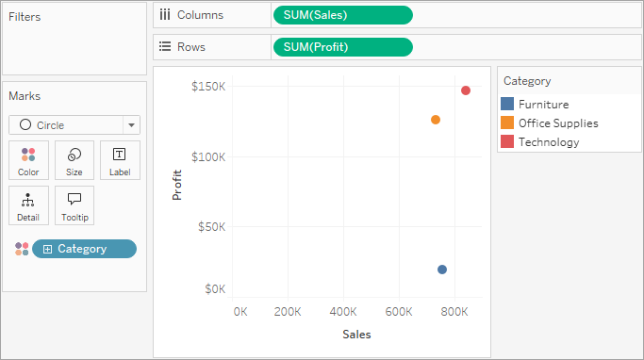Open the Size marks card
The width and height of the screenshot is (644, 360).
[74, 160]
